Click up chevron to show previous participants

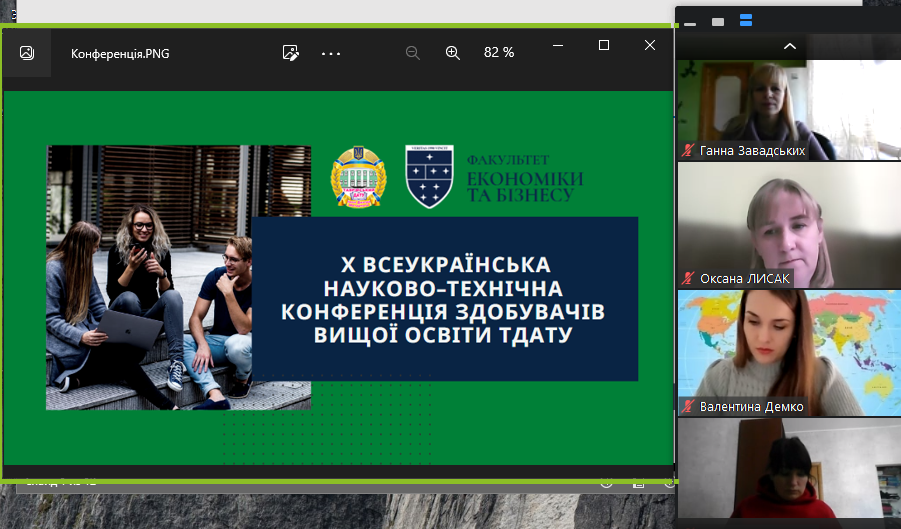(790, 47)
